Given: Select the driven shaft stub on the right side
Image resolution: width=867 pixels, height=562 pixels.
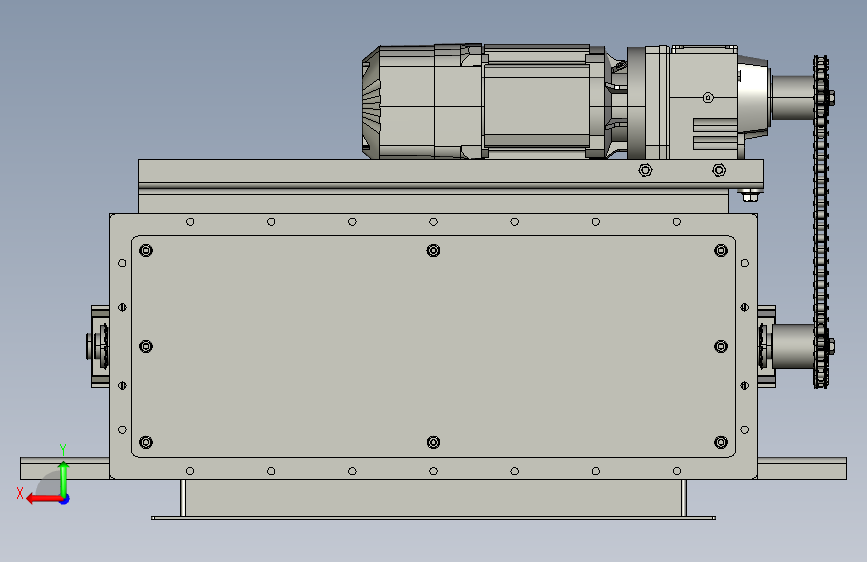Looking at the screenshot, I should tap(792, 346).
